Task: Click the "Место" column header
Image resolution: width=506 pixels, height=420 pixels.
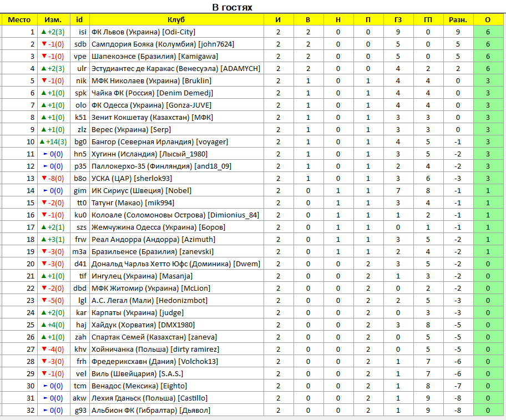Action: pos(19,19)
